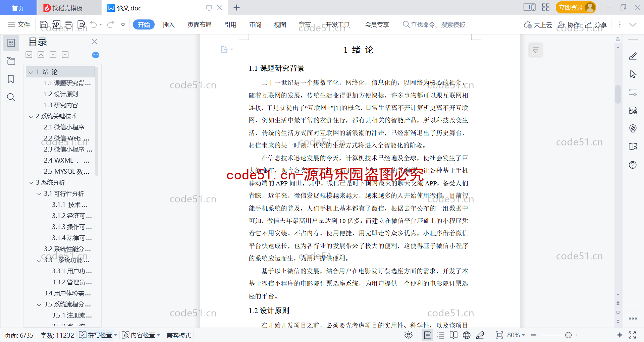Click the document vertical scrollbar thumb
Viewport: 644px width, 342px height.
point(618,94)
